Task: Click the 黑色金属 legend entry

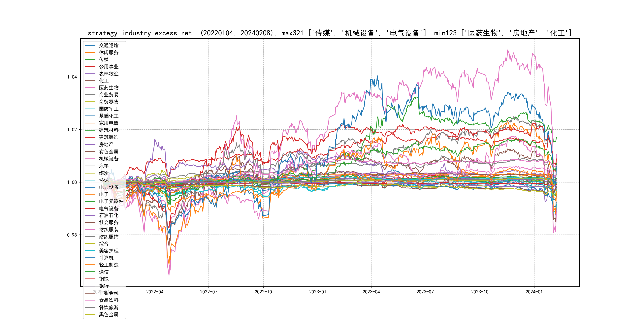Action: click(109, 314)
